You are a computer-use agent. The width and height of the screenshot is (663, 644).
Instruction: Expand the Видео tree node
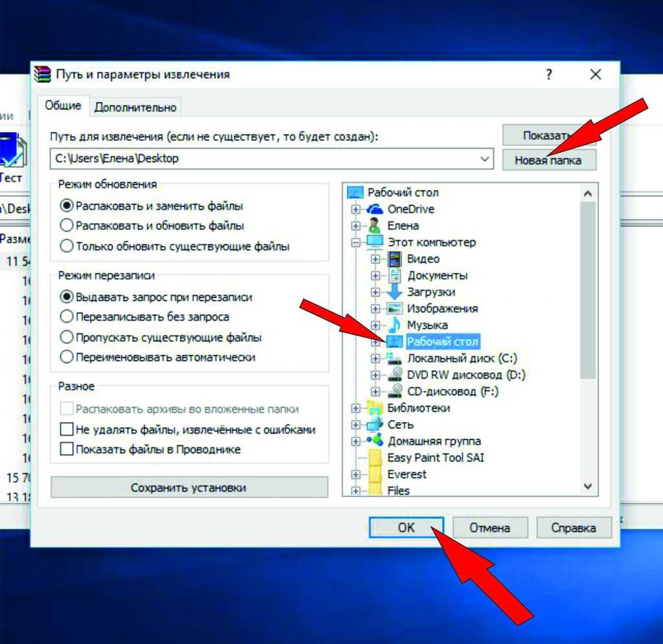pos(375,259)
